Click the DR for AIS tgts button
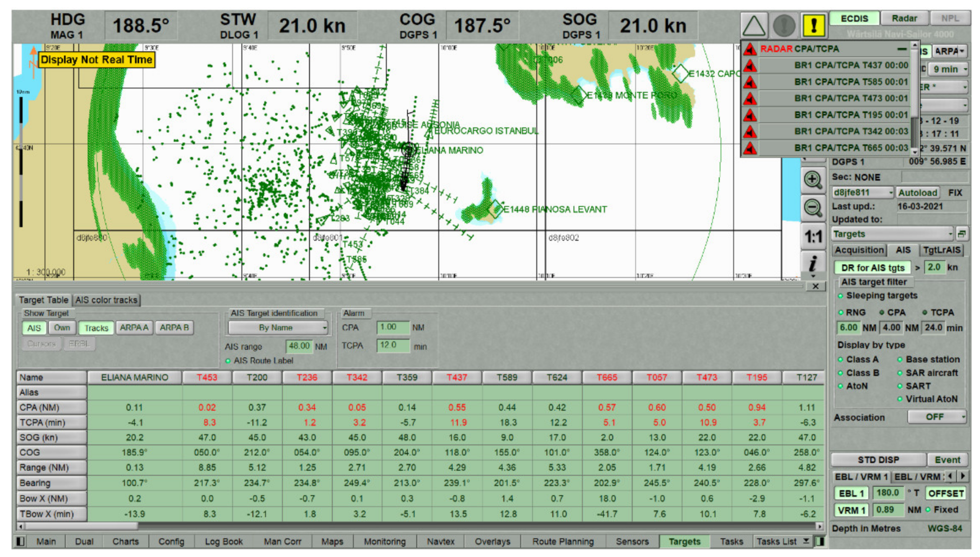980x557 pixels. pos(873,267)
